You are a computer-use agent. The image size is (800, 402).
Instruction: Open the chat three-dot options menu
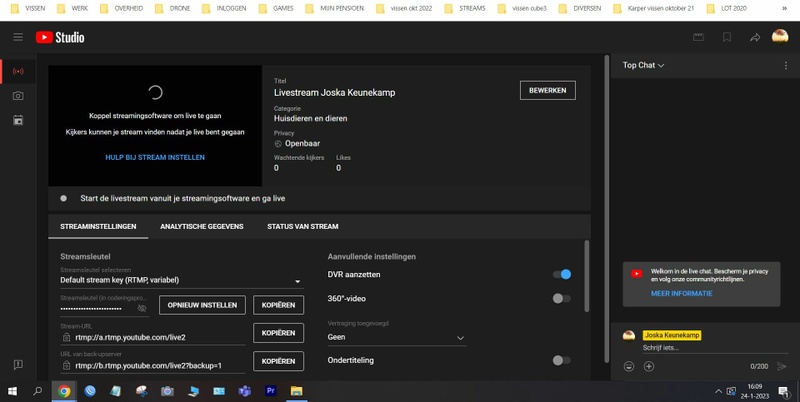pyautogui.click(x=786, y=65)
